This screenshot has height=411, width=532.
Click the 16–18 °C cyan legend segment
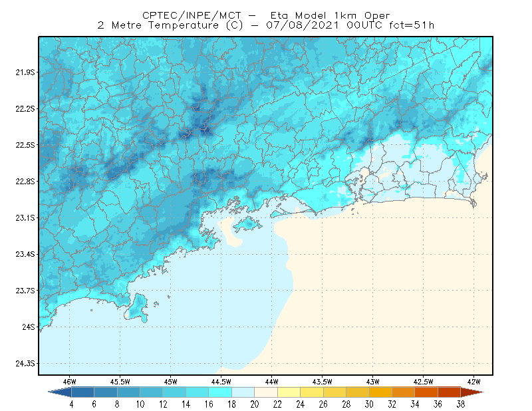(220, 392)
